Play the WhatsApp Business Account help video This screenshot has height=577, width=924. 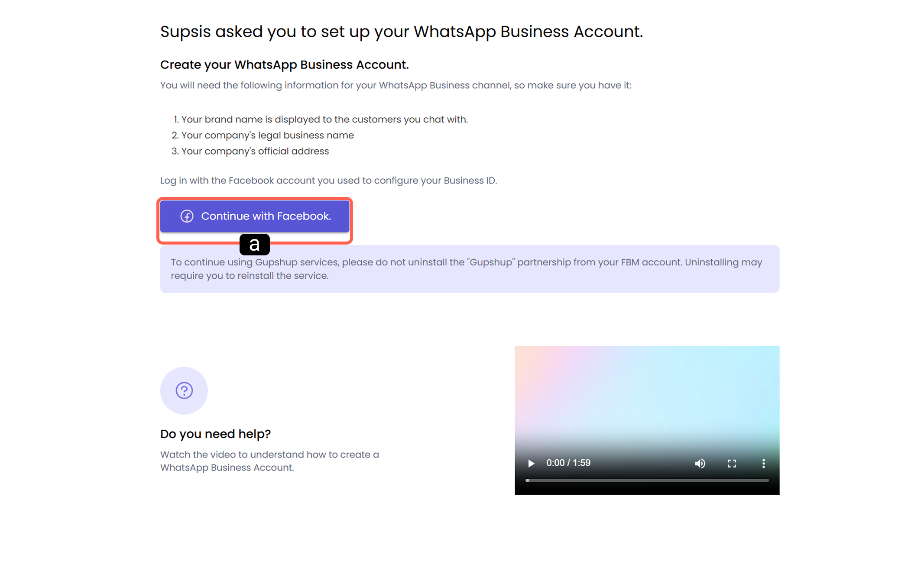(531, 463)
